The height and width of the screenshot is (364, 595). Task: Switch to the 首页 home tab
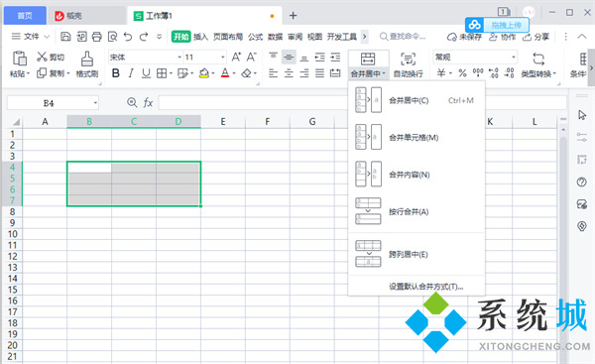25,16
